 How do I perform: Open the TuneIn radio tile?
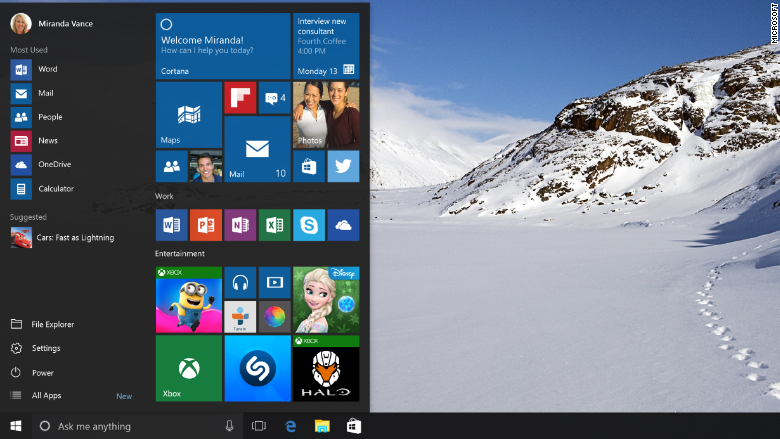tap(240, 317)
